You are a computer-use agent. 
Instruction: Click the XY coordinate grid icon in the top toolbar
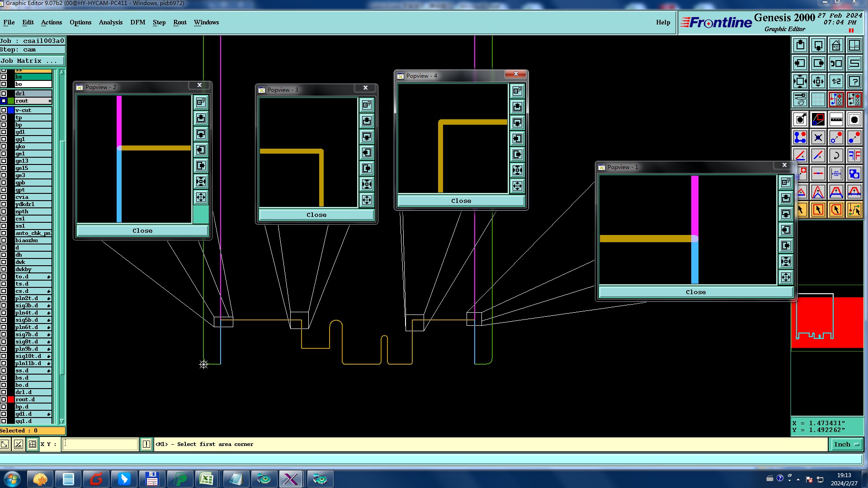(x=854, y=45)
